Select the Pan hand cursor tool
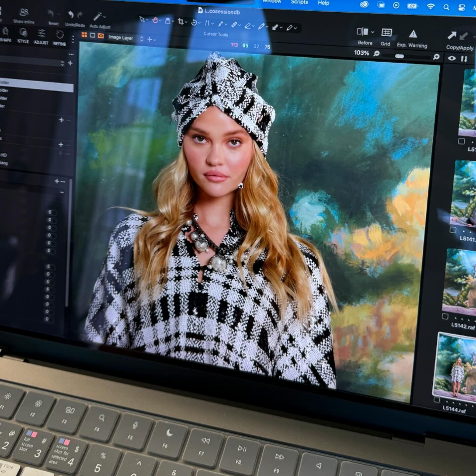This screenshot has height=476, width=476. (x=155, y=20)
